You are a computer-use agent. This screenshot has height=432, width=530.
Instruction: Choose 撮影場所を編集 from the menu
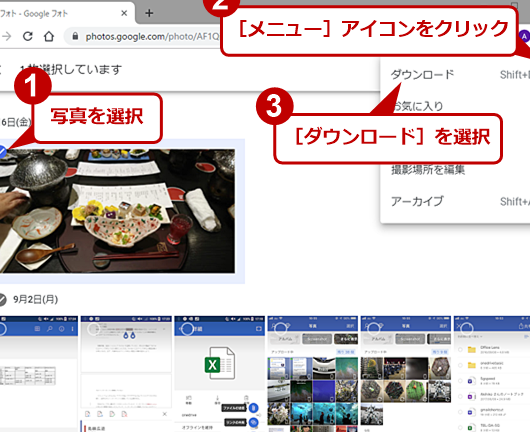point(428,170)
